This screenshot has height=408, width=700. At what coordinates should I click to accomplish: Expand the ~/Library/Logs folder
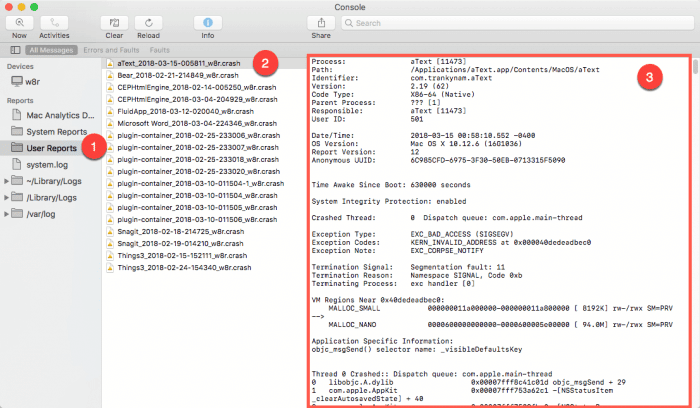[6, 181]
